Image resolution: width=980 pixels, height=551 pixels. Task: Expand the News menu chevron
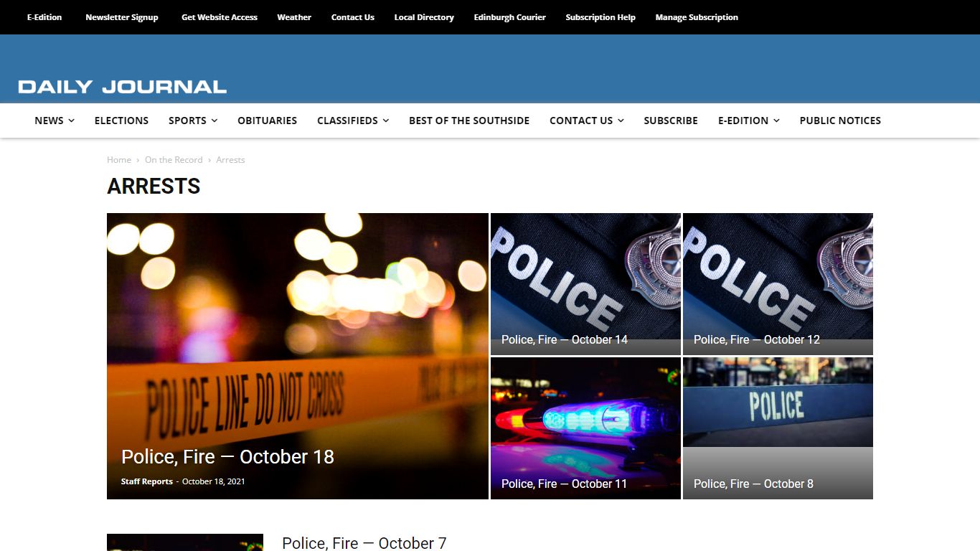point(71,121)
